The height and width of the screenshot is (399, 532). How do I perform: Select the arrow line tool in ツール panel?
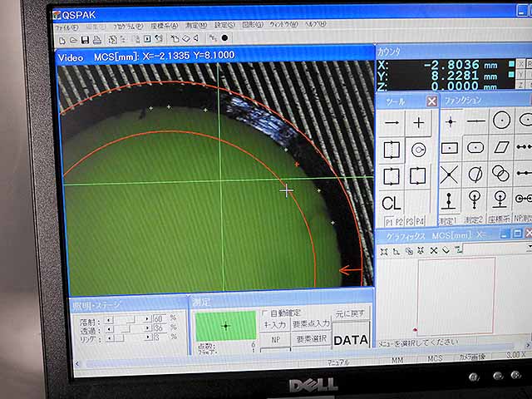(x=392, y=123)
